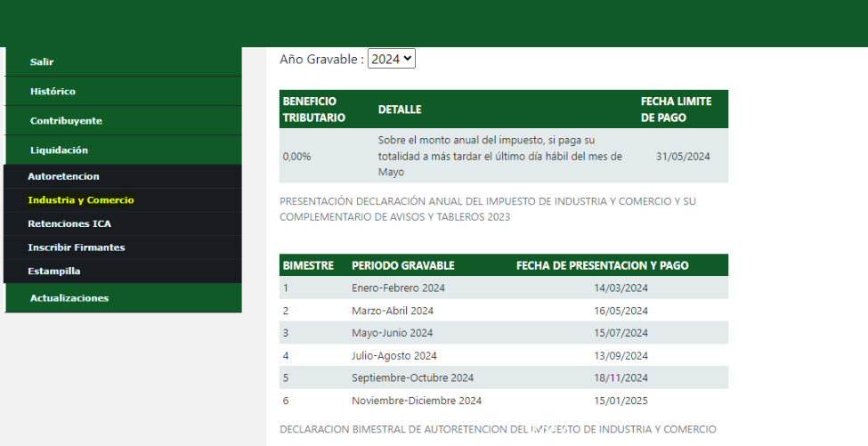Click the date 15/07/2024
This screenshot has width=868, height=446.
(x=621, y=333)
